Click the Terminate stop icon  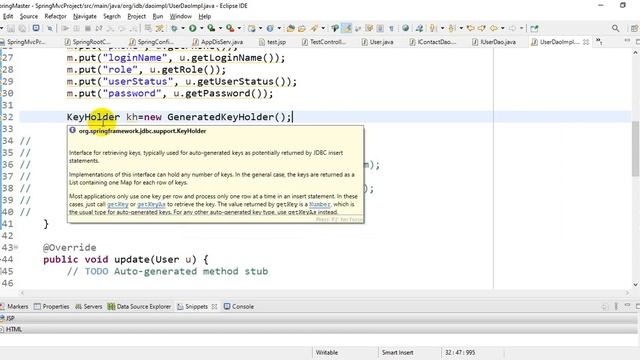click(x=88, y=29)
